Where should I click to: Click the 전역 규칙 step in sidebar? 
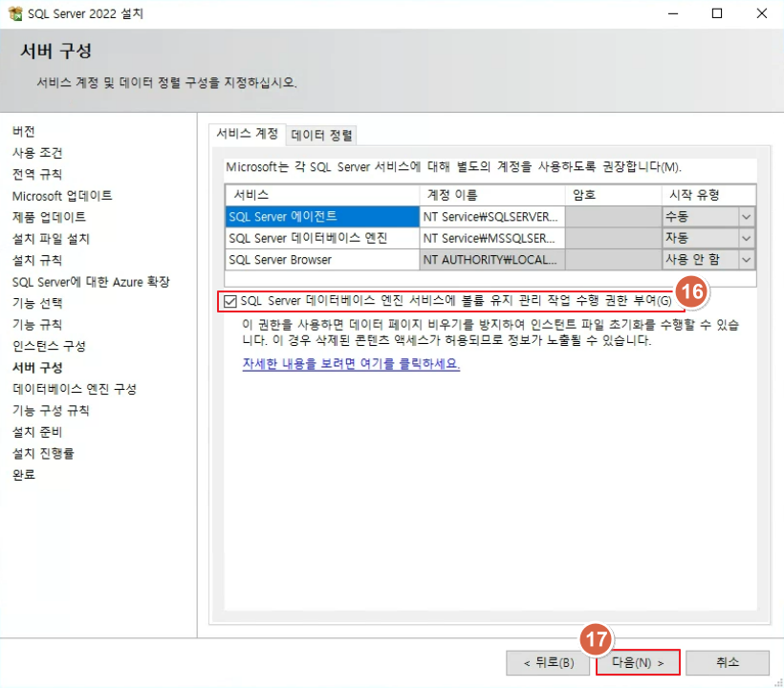coord(37,174)
